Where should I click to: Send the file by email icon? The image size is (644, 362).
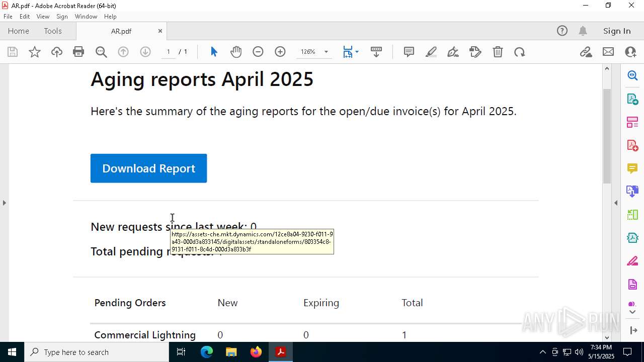(x=608, y=52)
